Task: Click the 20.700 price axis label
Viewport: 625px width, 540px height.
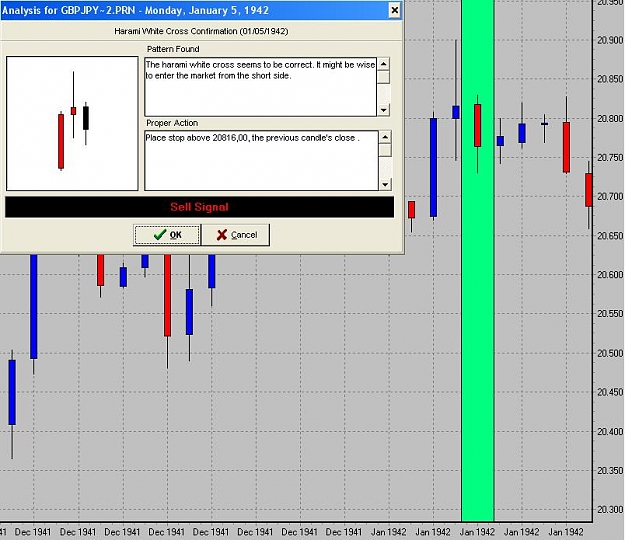Action: [610, 196]
